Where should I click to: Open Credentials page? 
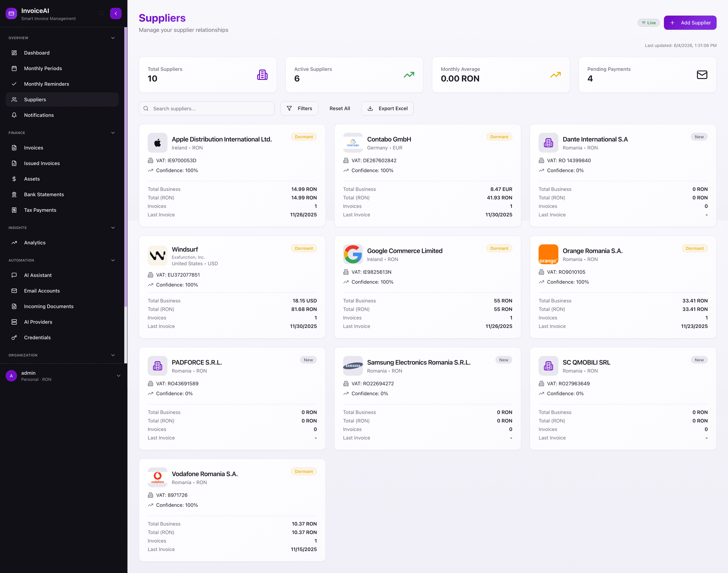pos(62,338)
